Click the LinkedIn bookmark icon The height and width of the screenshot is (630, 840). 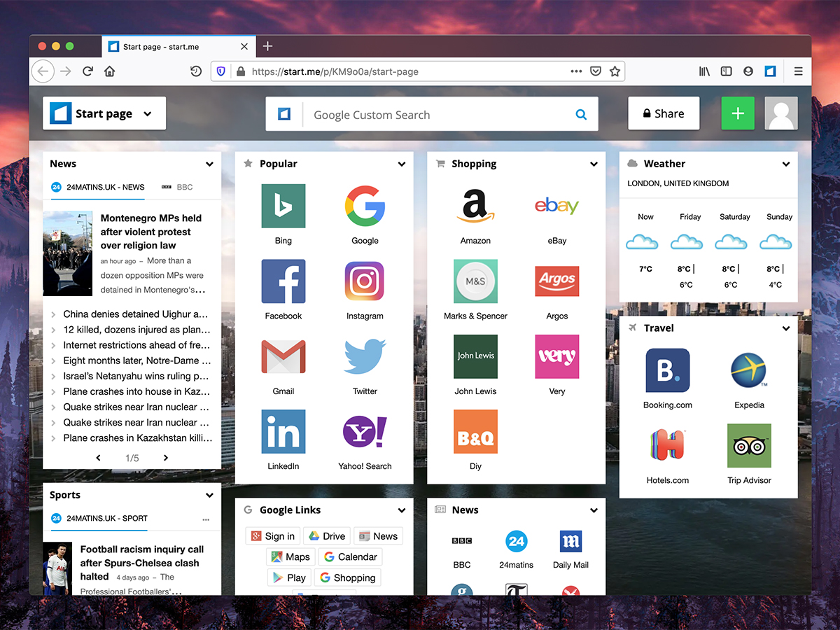pos(283,432)
